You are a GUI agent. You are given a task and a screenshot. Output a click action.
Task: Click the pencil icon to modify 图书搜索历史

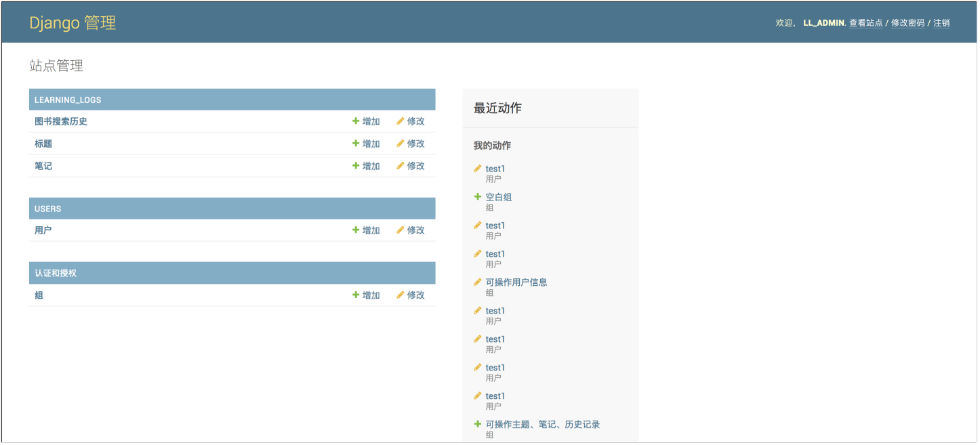[x=401, y=121]
